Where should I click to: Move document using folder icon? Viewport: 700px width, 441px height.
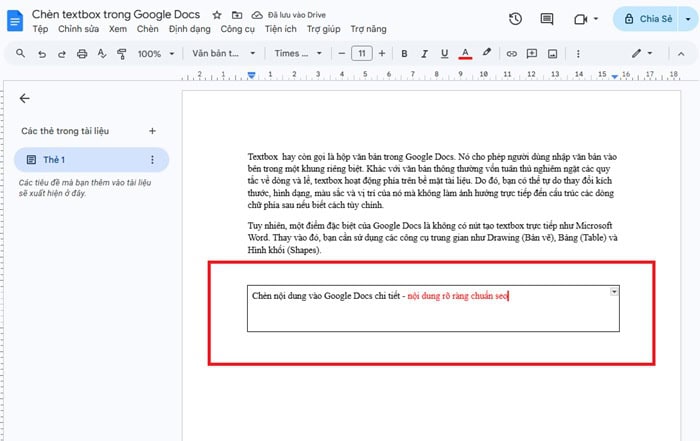coord(237,15)
